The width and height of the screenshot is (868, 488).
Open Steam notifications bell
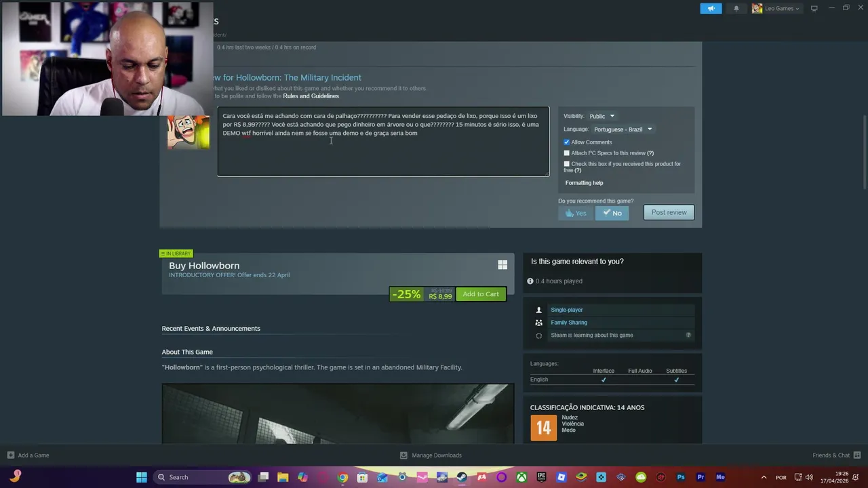tap(736, 8)
